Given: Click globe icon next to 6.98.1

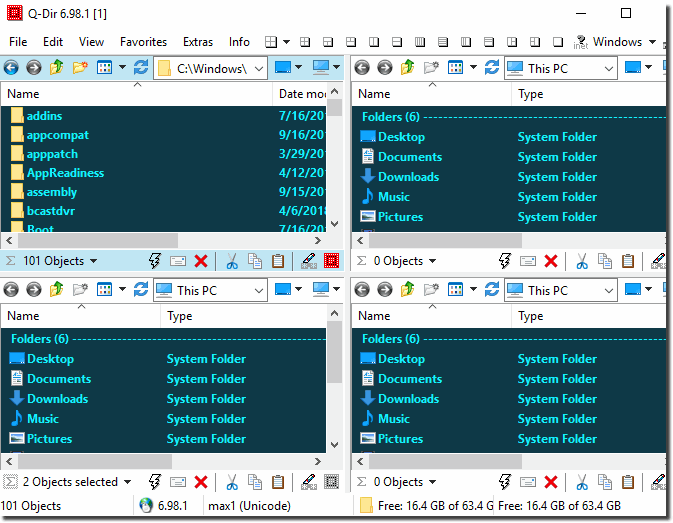Looking at the screenshot, I should pyautogui.click(x=146, y=505).
